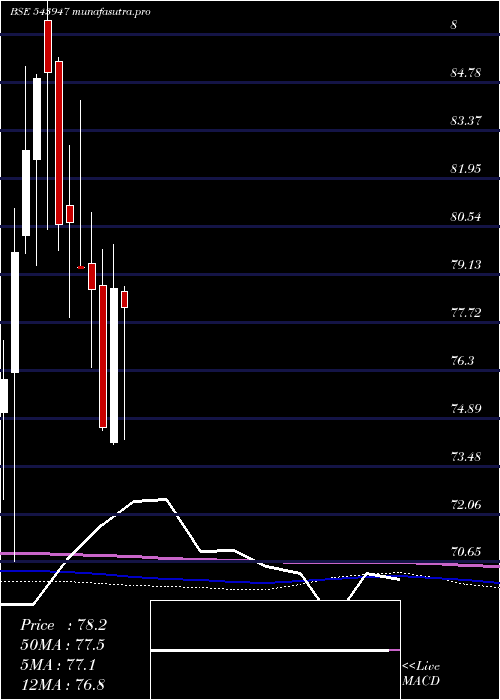Click the small red doji candle
Viewport: 500px width, 700px height.
81,267
